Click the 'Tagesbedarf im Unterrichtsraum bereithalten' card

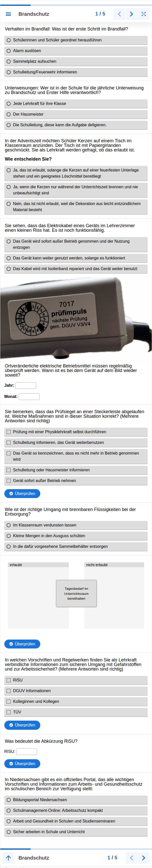tap(76, 593)
